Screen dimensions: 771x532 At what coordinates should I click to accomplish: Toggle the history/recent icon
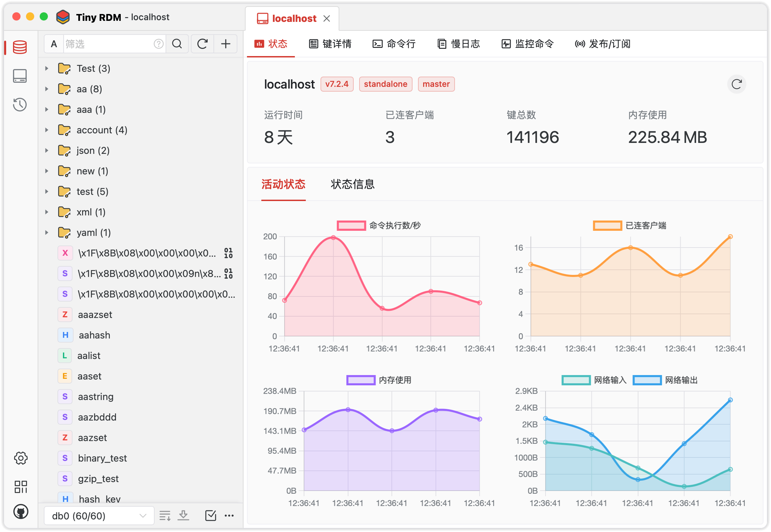click(x=19, y=103)
